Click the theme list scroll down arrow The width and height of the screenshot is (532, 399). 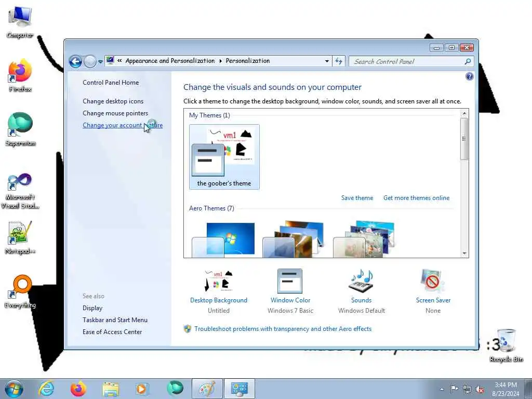click(x=464, y=254)
